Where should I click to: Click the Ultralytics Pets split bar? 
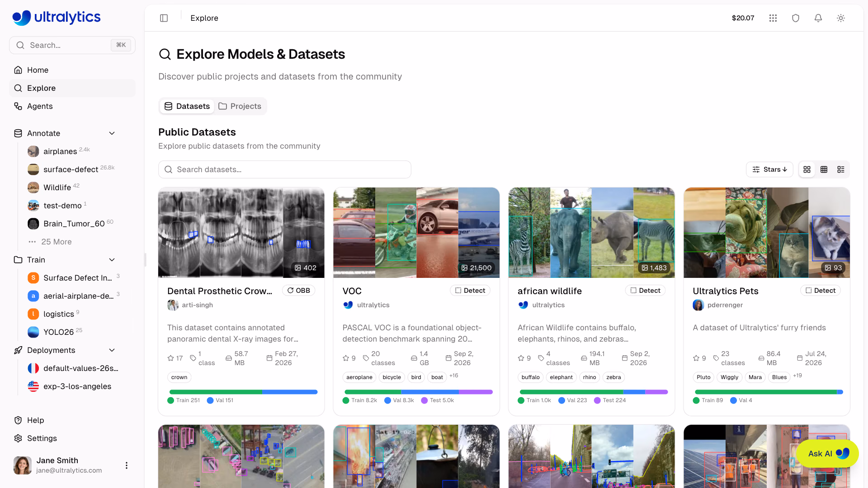tap(769, 392)
